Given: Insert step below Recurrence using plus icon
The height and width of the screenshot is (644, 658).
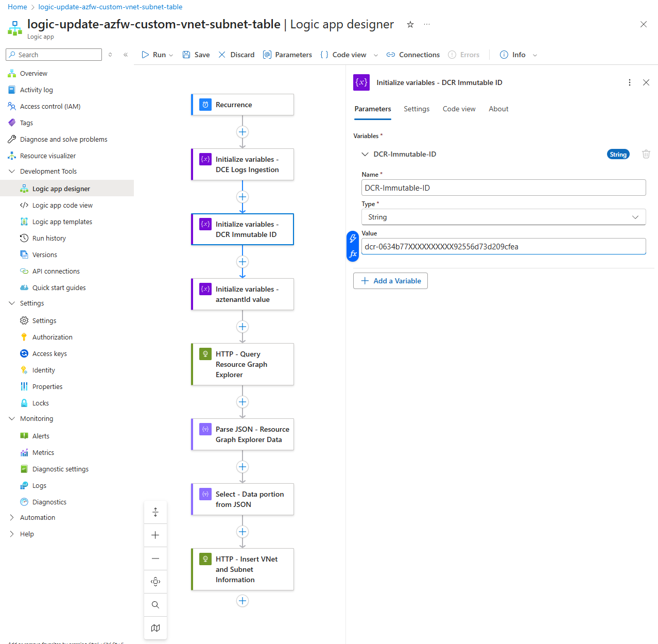Looking at the screenshot, I should [x=243, y=132].
